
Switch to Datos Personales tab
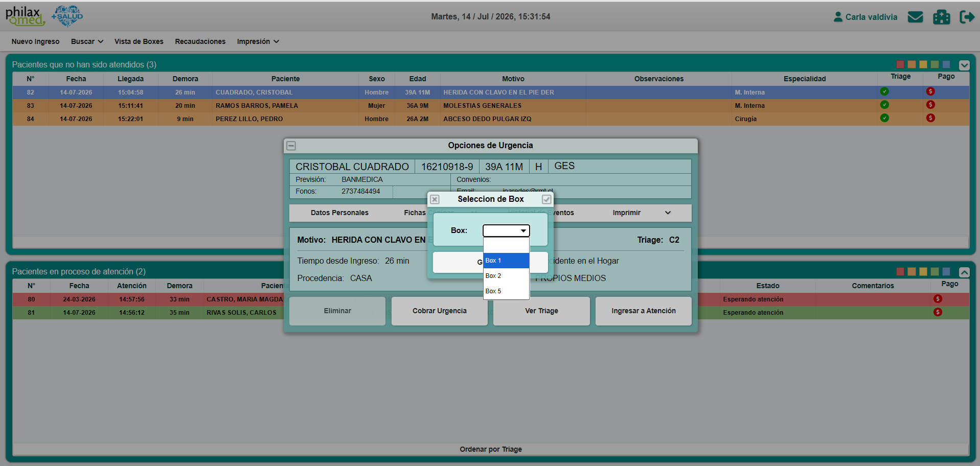point(339,213)
